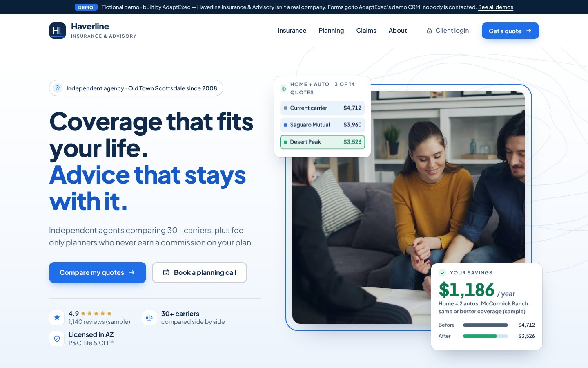588x368 pixels.
Task: Click the Get a quote button
Action: click(510, 31)
